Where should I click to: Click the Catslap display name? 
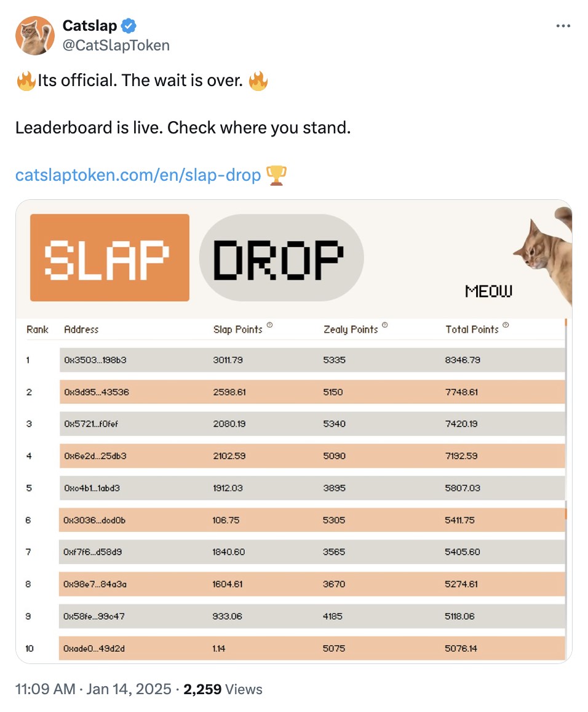click(90, 25)
